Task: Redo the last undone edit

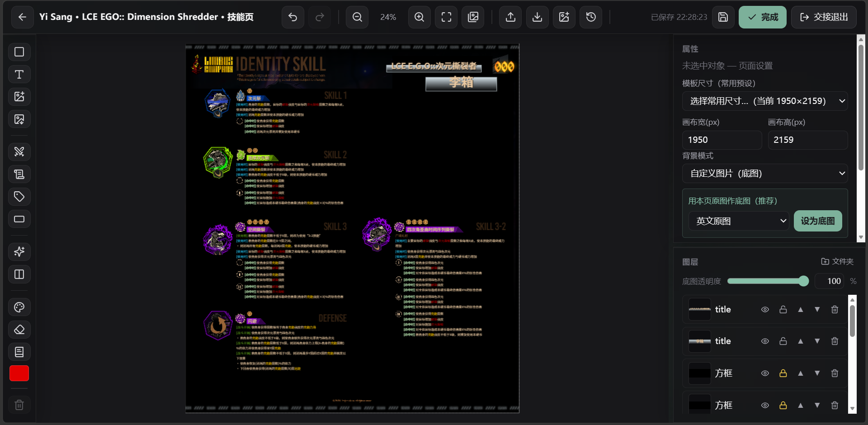Action: point(320,17)
